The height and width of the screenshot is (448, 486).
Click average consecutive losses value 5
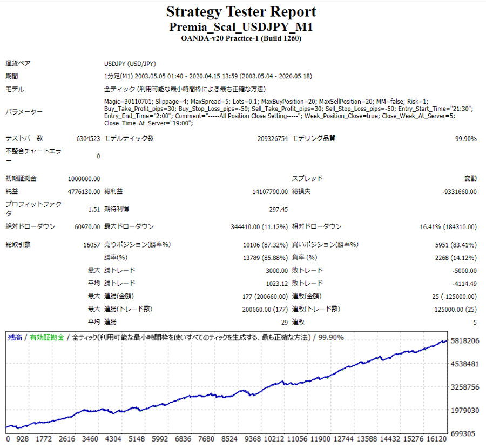coord(475,323)
